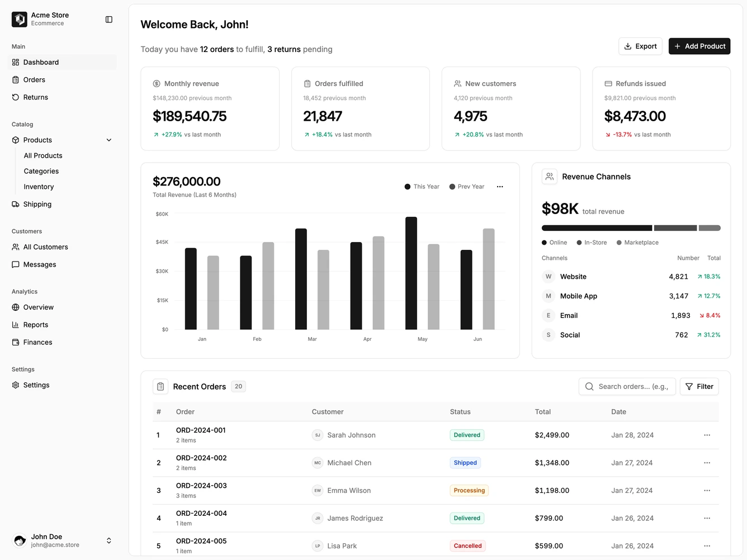This screenshot has height=560, width=747.
Task: Click the New customers people icon
Action: click(458, 84)
